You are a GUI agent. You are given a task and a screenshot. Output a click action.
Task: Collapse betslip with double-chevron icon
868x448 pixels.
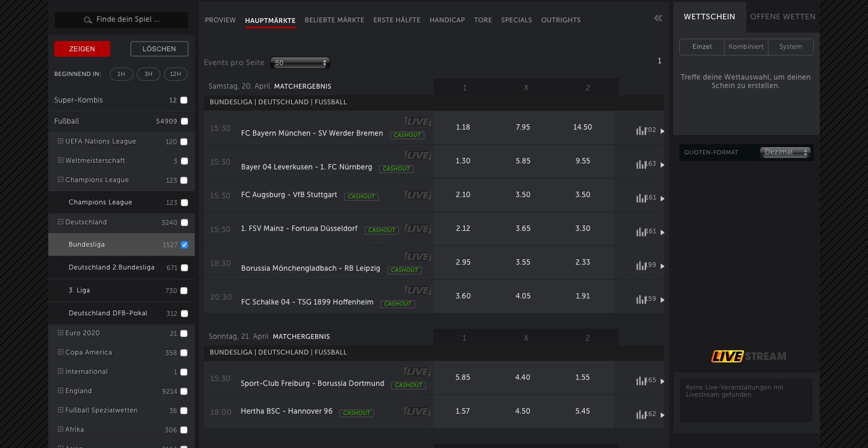point(658,18)
